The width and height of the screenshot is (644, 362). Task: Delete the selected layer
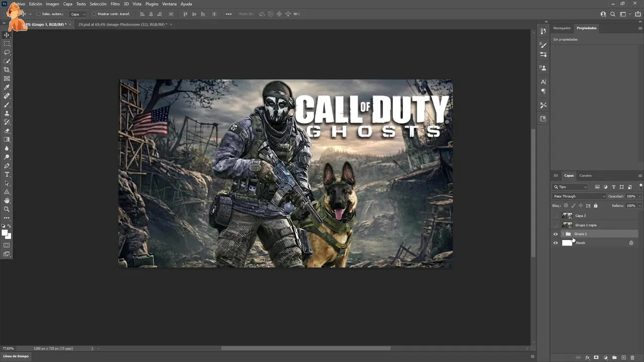click(632, 357)
